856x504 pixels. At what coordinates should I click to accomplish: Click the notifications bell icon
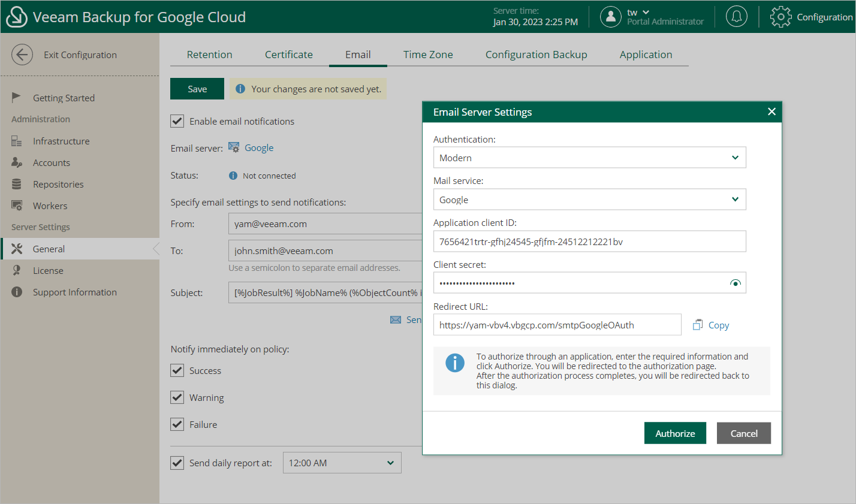(736, 17)
